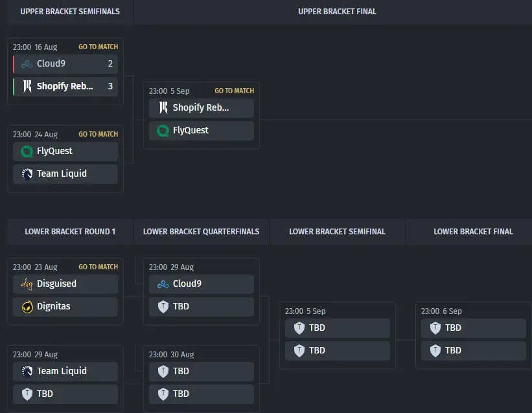Click Shopify Reb... name in 16 Aug semifinal

65,86
